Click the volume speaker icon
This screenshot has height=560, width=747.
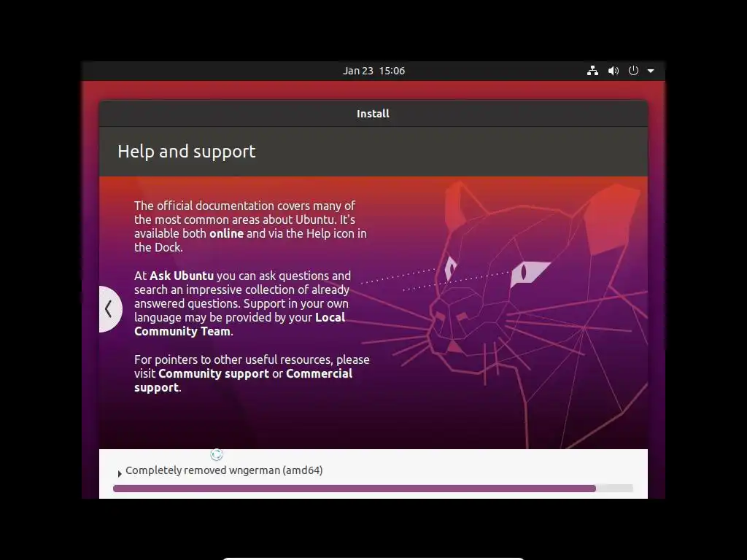pyautogui.click(x=613, y=71)
